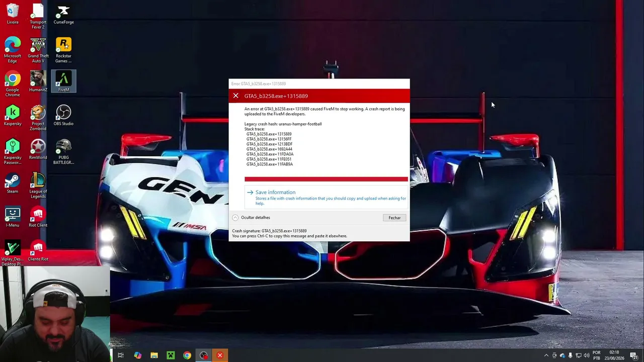Click stack trace entry GTA5_b3258.exe+11FAB9A
The width and height of the screenshot is (644, 362).
270,164
